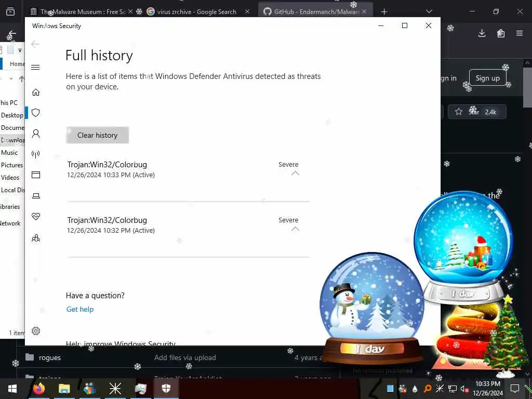Star the GitHub repository
The width and height of the screenshot is (532, 399).
(477, 112)
